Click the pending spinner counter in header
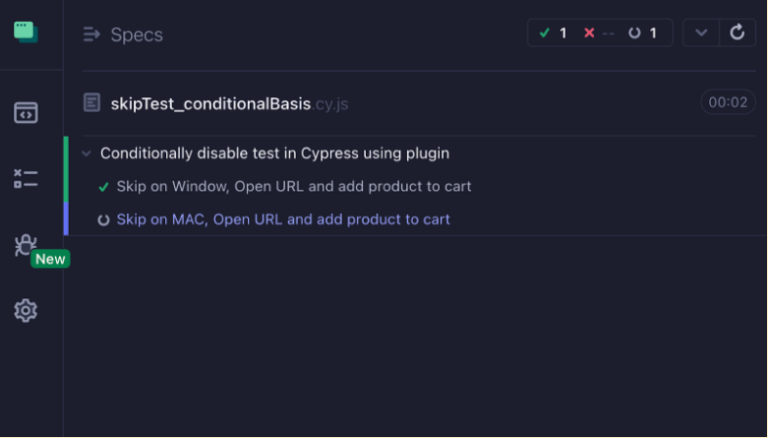The image size is (768, 438). 634,33
